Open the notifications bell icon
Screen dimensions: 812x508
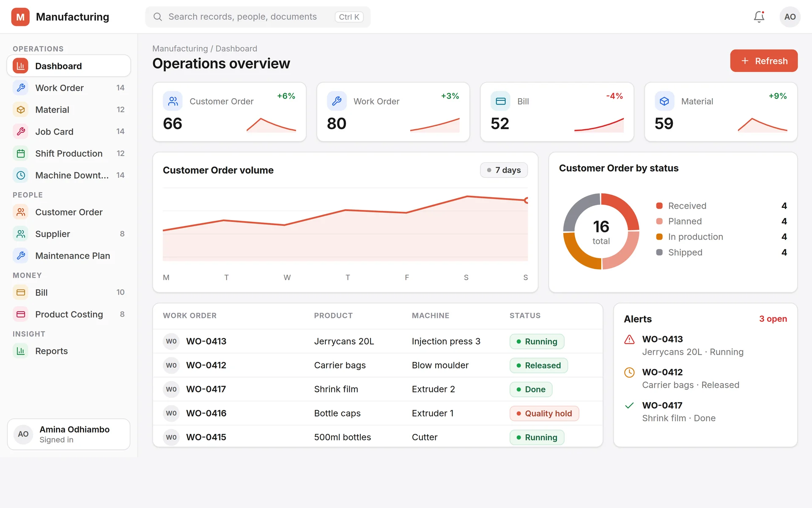[759, 17]
